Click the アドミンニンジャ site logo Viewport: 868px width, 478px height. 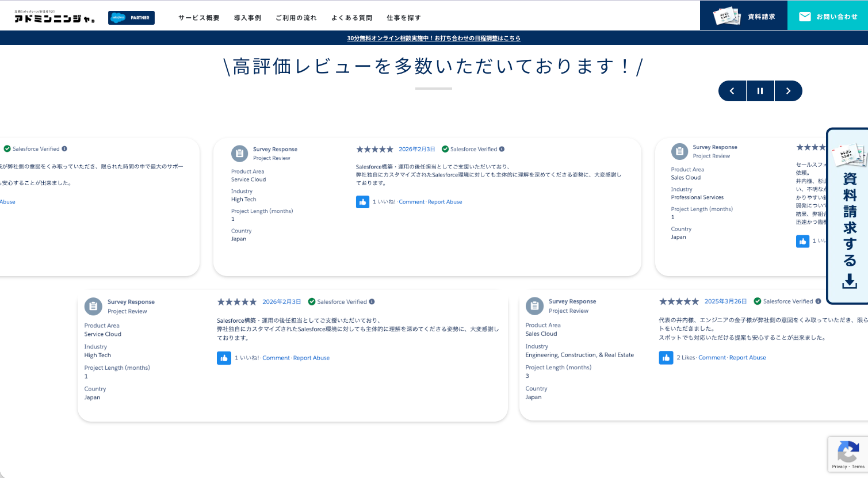(55, 17)
